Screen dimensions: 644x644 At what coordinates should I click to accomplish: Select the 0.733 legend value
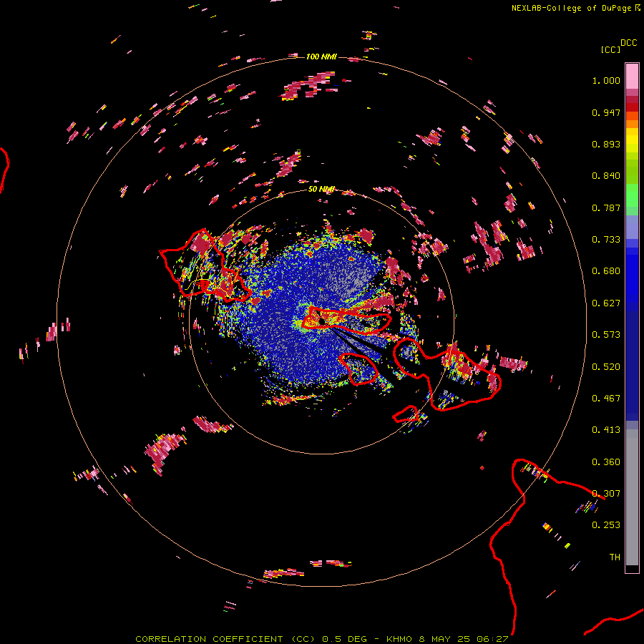(606, 240)
